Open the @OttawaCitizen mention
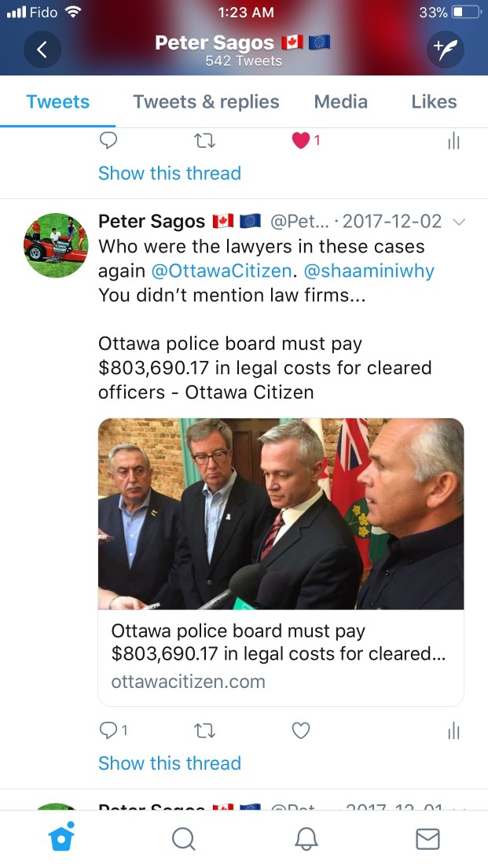The image size is (488, 868). 222,270
